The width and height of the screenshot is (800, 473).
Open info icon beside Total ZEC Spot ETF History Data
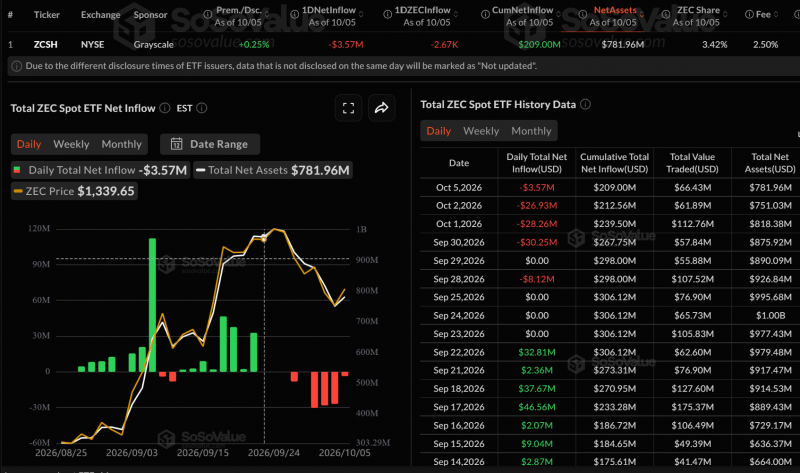coord(586,105)
